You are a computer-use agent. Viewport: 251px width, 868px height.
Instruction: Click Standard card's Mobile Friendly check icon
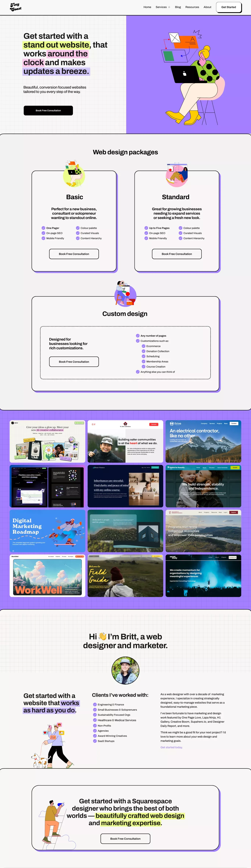tap(146, 238)
